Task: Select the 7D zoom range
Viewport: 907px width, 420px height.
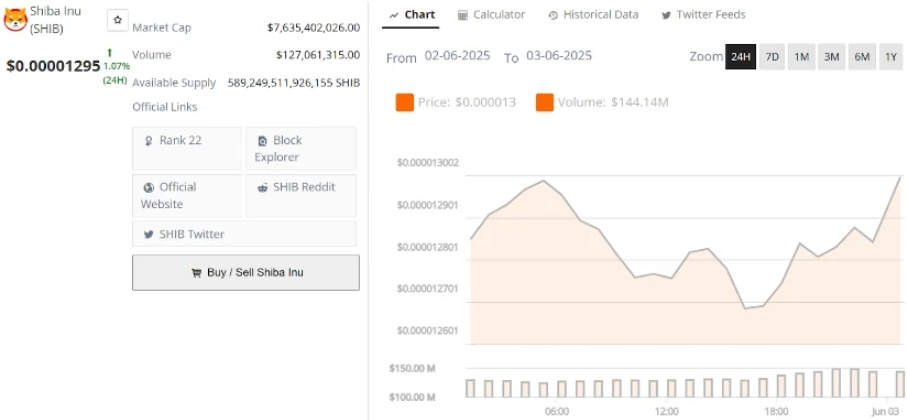Action: point(772,57)
